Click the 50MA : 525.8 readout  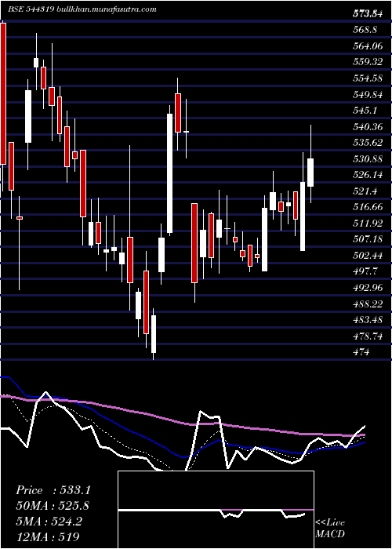click(x=53, y=506)
